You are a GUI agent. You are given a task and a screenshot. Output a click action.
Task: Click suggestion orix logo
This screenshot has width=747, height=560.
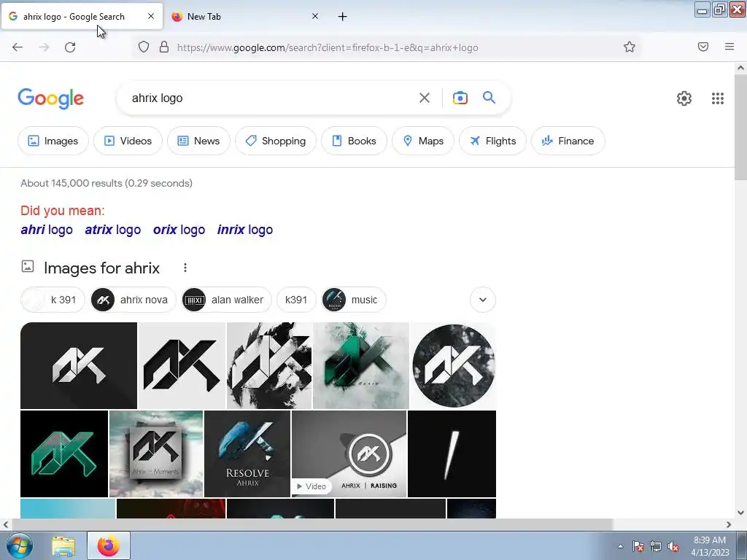(179, 230)
